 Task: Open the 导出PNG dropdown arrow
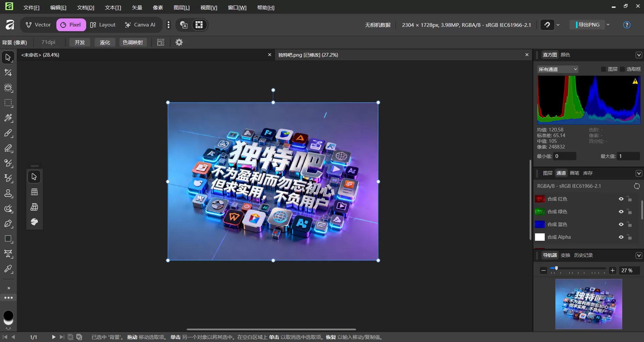608,24
